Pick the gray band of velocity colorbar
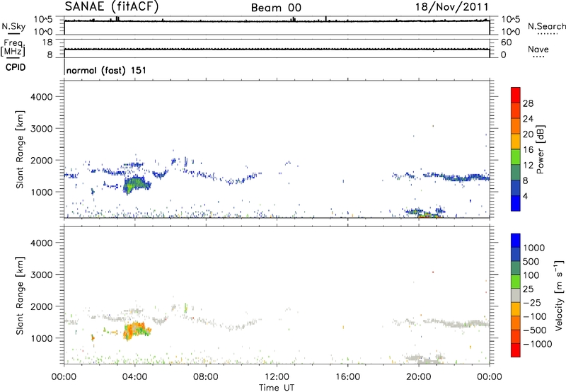 coord(516,296)
